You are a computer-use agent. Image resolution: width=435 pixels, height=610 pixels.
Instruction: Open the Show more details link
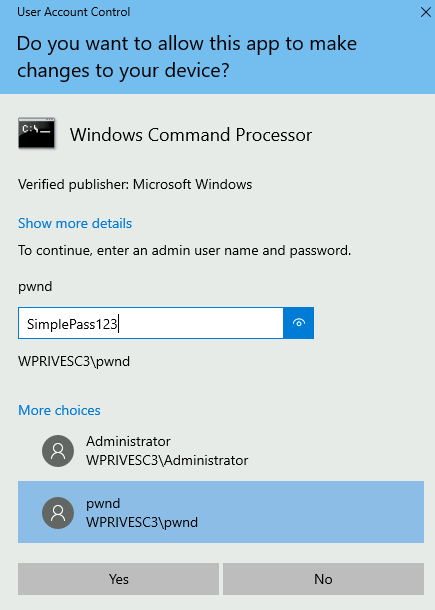pos(75,223)
